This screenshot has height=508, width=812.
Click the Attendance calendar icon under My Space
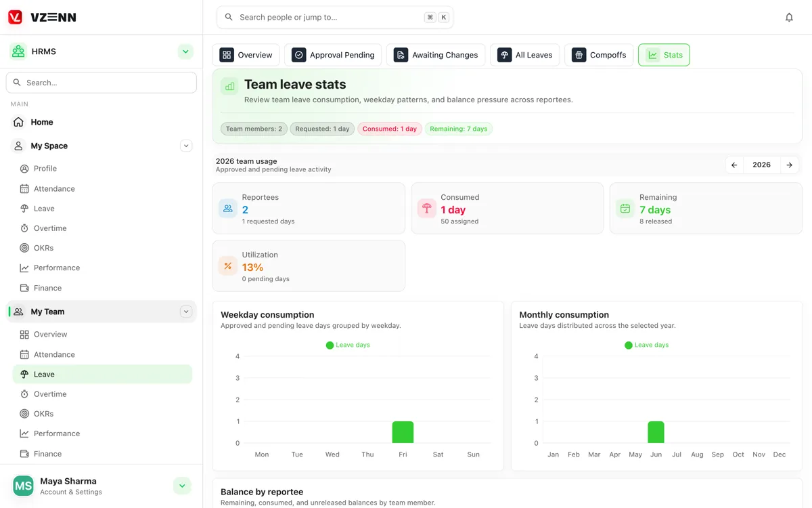coord(24,189)
